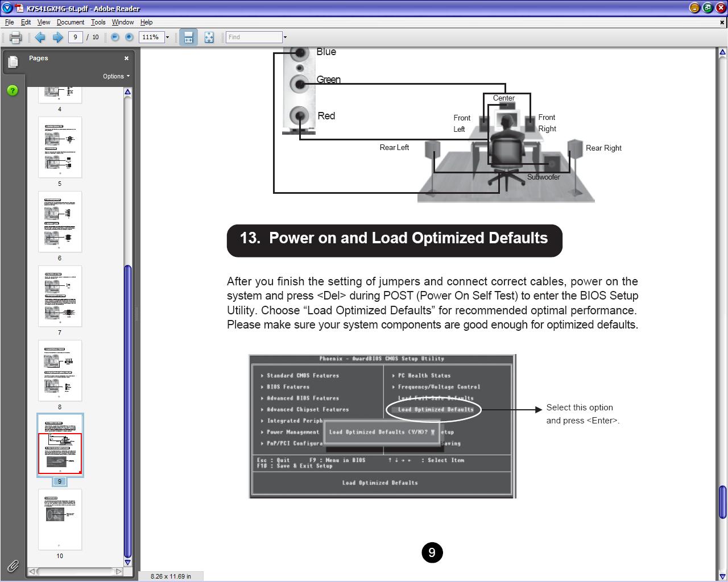Go to next page with right arrow
The image size is (728, 582).
click(57, 37)
